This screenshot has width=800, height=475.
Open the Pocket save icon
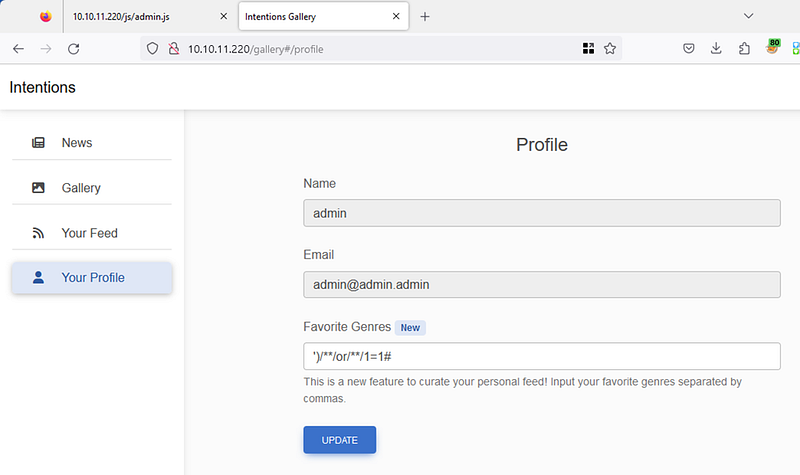coord(689,48)
